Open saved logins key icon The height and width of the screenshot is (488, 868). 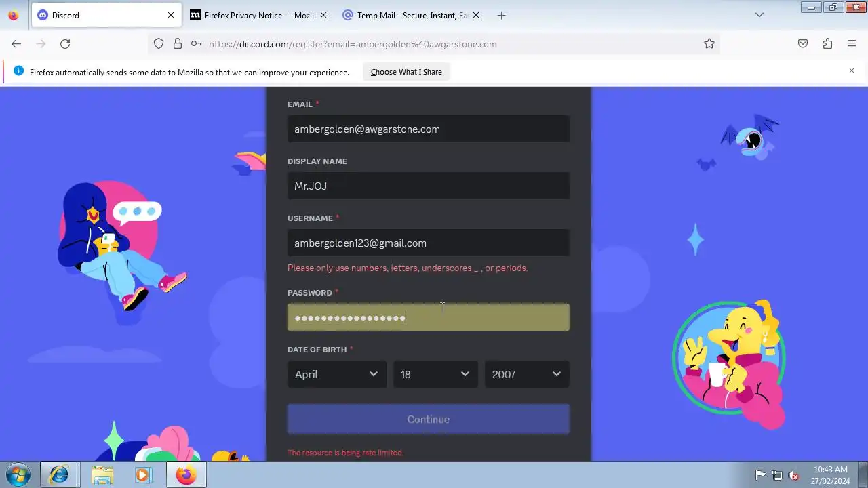point(196,43)
